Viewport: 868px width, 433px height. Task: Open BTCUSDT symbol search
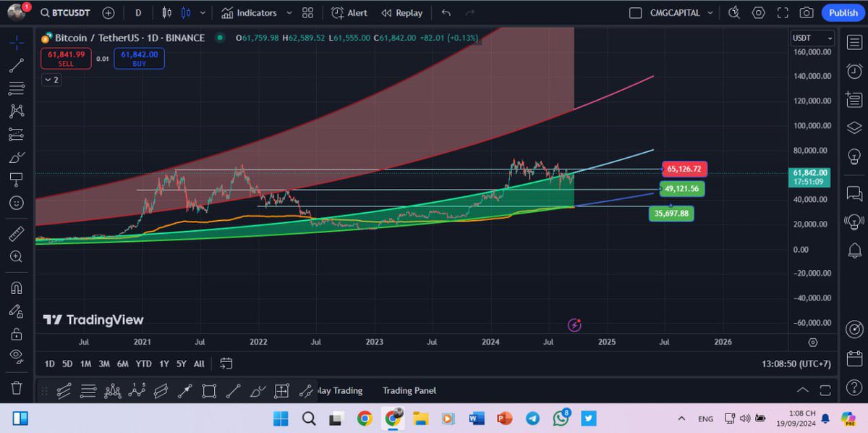tap(64, 13)
